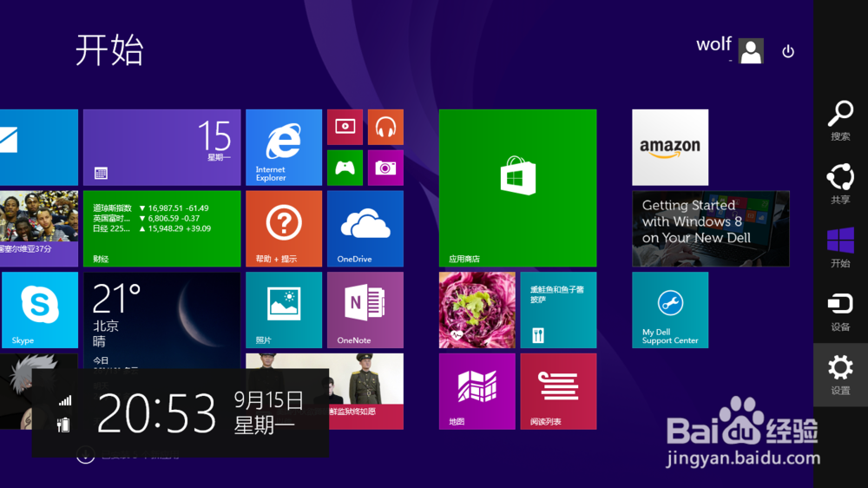Open the Food & Drink tile

pyautogui.click(x=558, y=310)
